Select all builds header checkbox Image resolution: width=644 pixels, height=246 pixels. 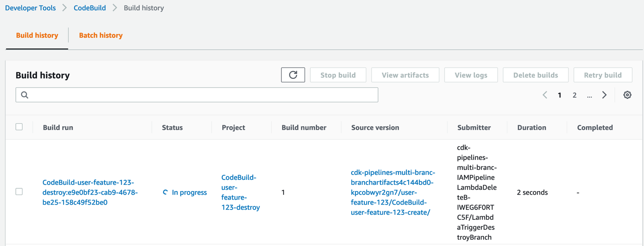click(x=19, y=127)
